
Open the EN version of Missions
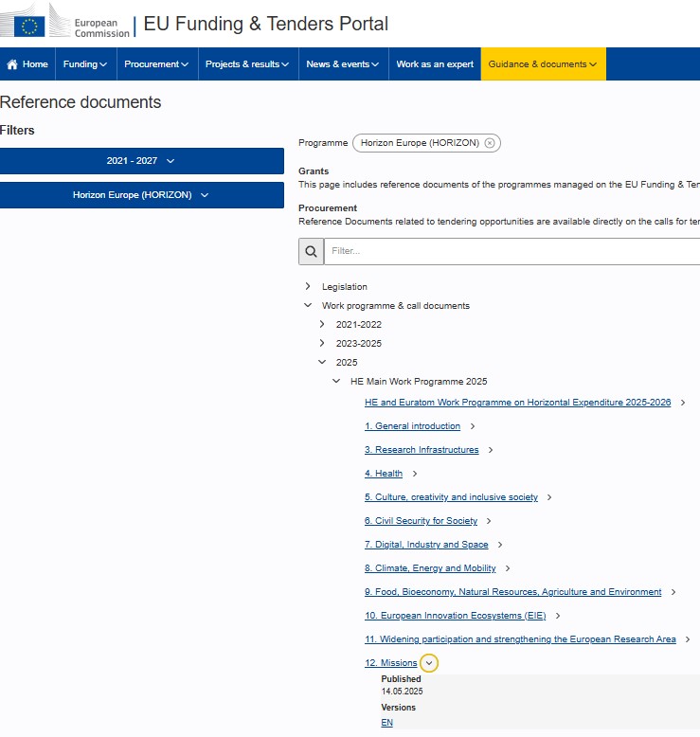(x=386, y=723)
